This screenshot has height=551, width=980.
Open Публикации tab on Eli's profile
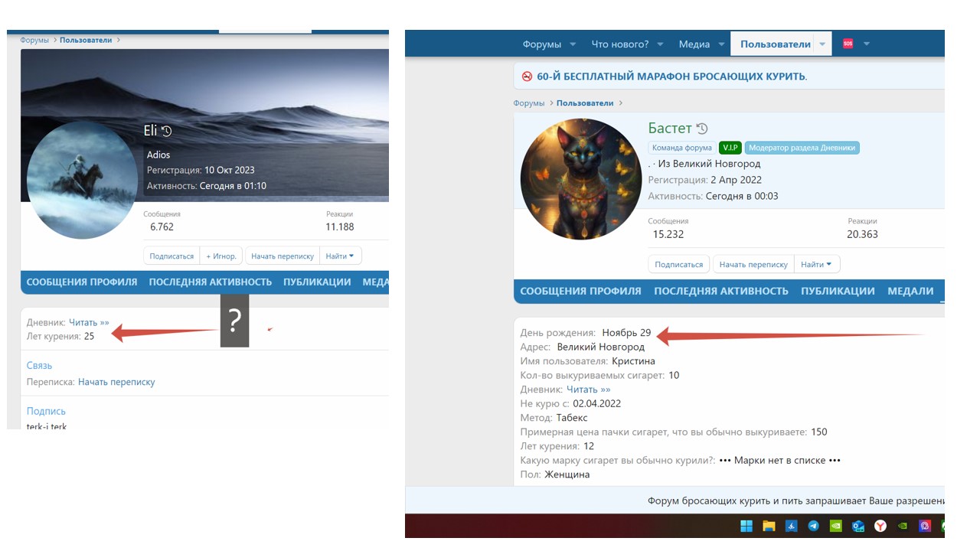tap(317, 282)
